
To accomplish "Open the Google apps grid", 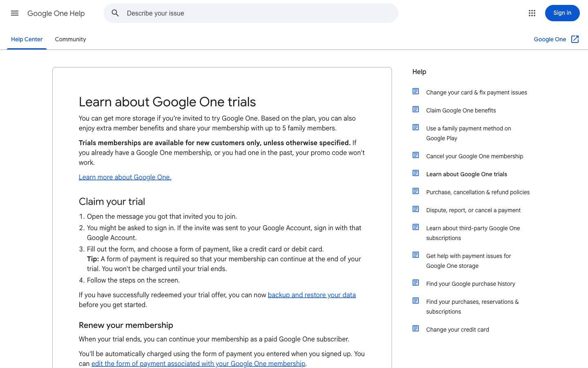I will [532, 13].
